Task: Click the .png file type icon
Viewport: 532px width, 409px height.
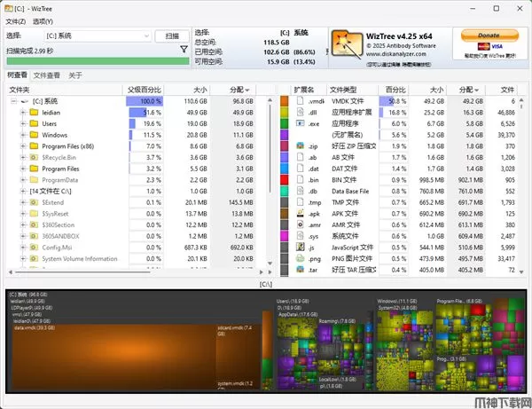Action: [x=301, y=257]
